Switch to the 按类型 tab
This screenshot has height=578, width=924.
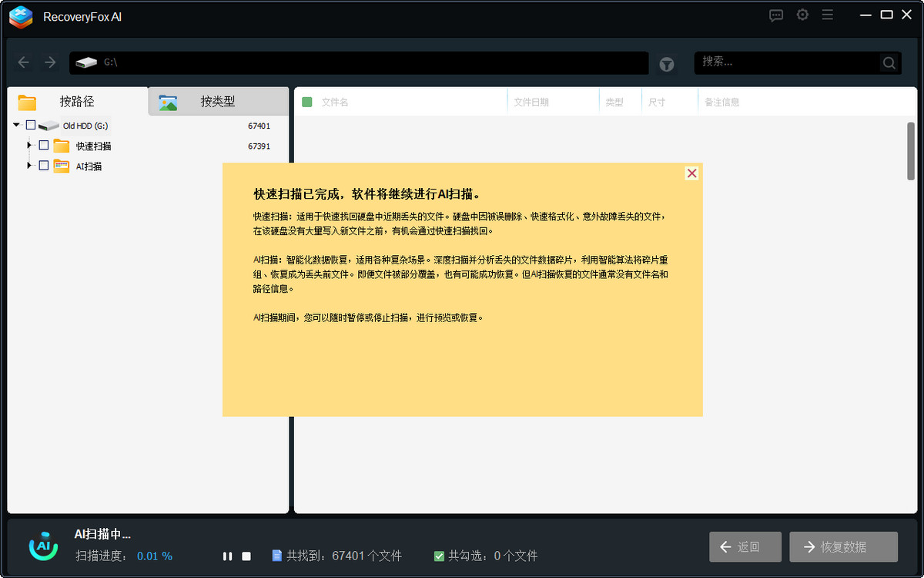tap(218, 102)
